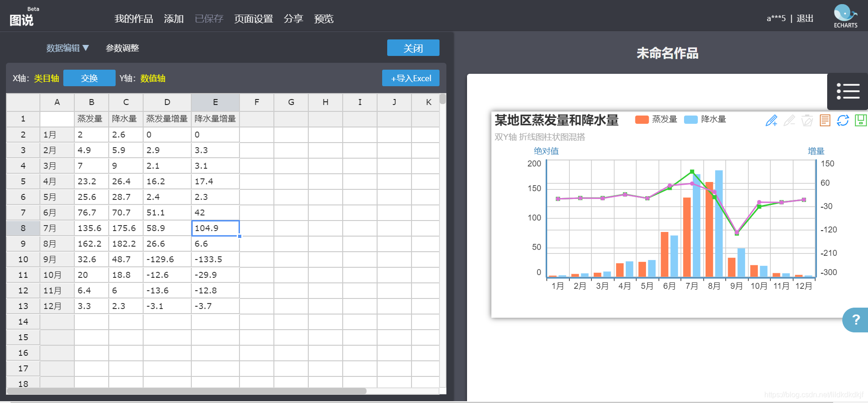Click the 蒸发量增量 header cell
Screen dimensions: 868x403
coord(167,119)
